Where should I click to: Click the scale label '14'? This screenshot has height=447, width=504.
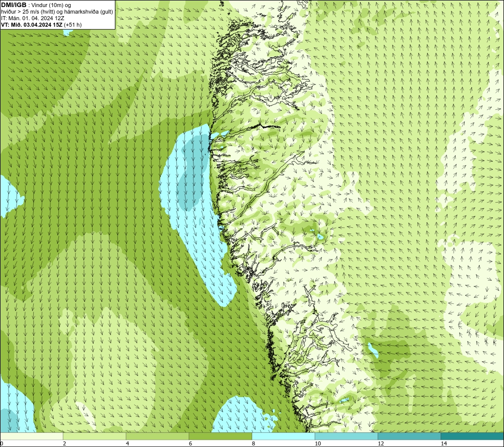(444, 443)
